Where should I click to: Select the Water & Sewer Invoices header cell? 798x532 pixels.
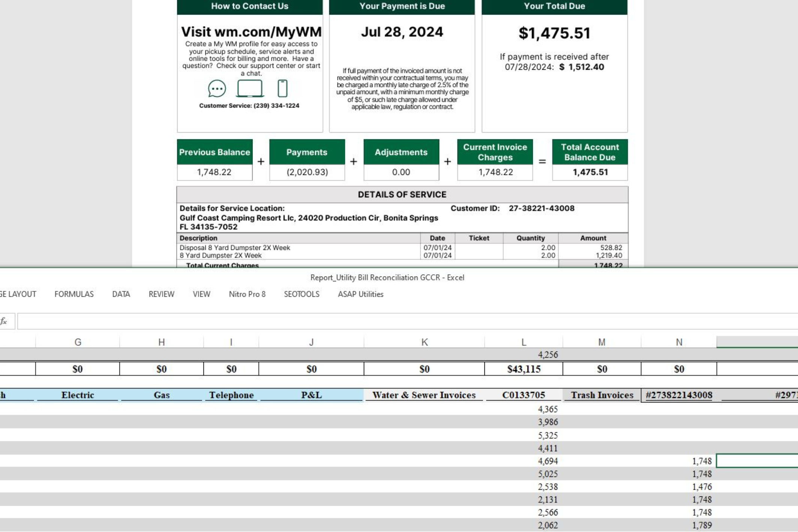click(x=424, y=395)
